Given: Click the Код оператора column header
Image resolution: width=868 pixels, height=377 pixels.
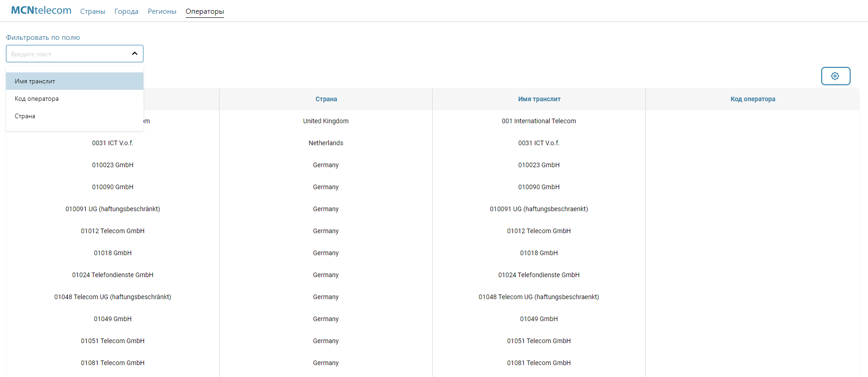Looking at the screenshot, I should [x=753, y=99].
